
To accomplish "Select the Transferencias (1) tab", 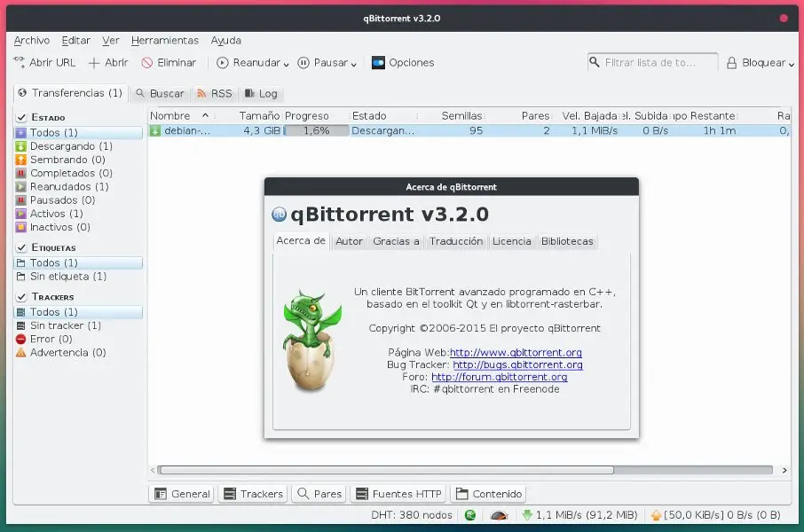I will click(x=70, y=93).
